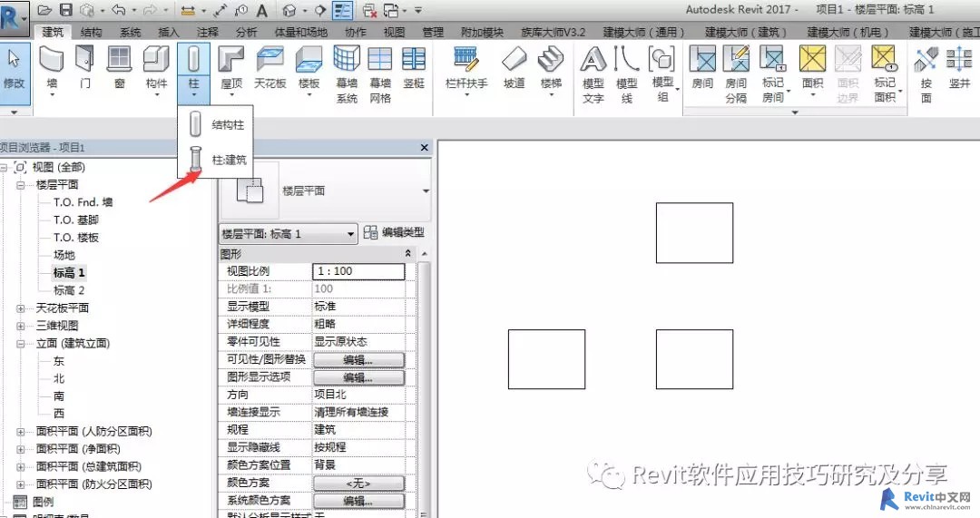Click 编辑 button for 图形显示选项

tap(358, 377)
